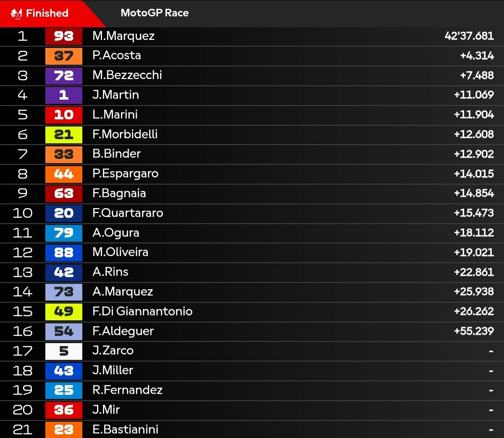The width and height of the screenshot is (504, 438).
Task: Click the yellow number 21 badge
Action: [x=64, y=135]
